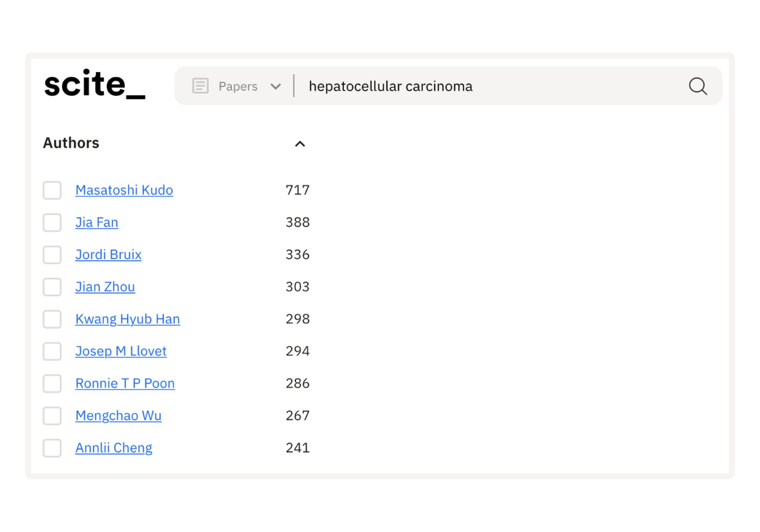
Task: Collapse the Authors filter section
Action: pos(300,144)
